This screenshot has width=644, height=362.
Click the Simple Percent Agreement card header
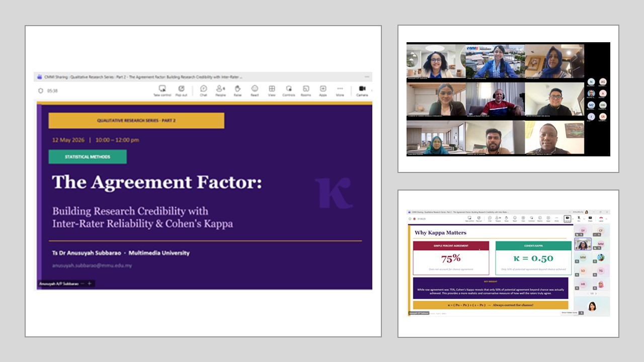pyautogui.click(x=451, y=246)
